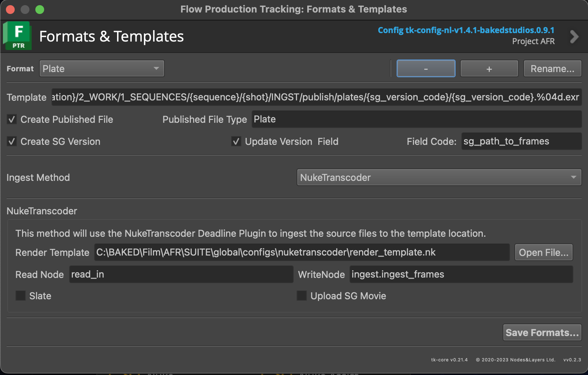Click the Read Node read_in field
Screen dimensions: 588x375
[181, 275]
